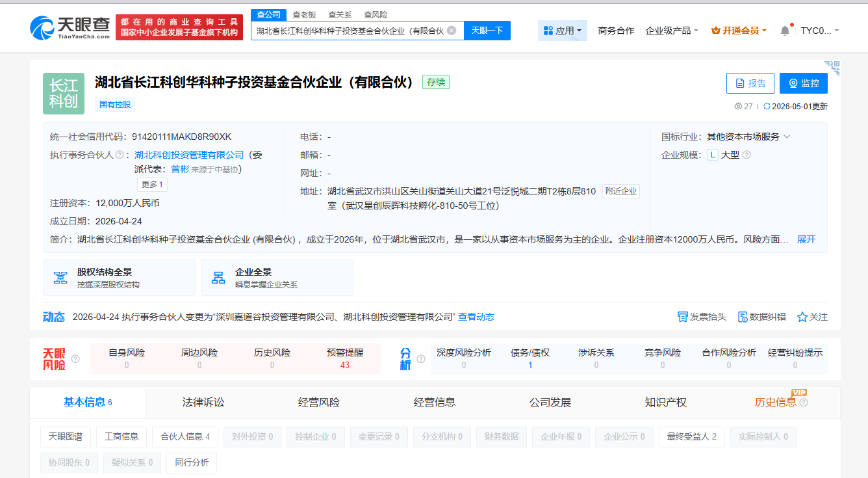Select the 最终受益人 2 sub-tab
The height and width of the screenshot is (478, 868).
click(x=692, y=436)
